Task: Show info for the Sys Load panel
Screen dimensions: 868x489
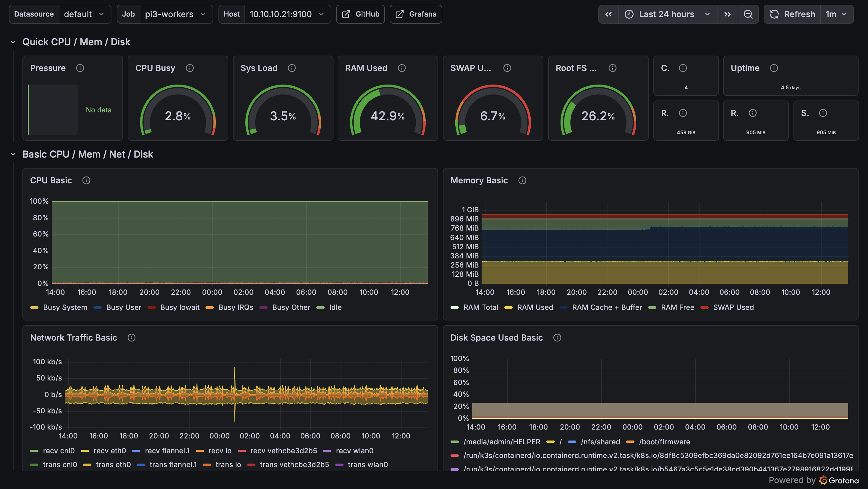Action: [x=292, y=68]
